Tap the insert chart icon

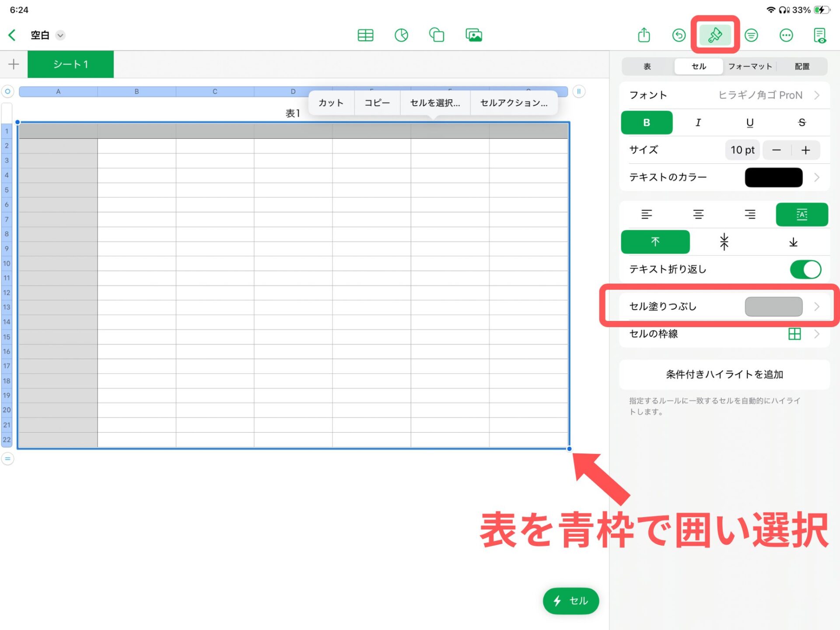[x=401, y=35]
